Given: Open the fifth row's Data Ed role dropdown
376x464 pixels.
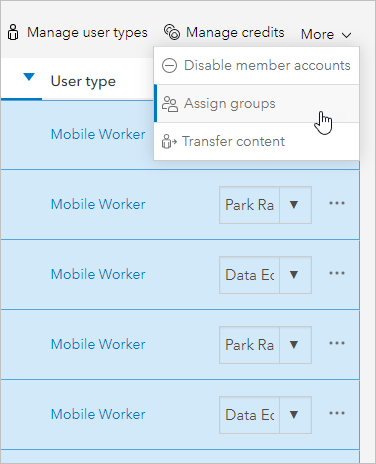Looking at the screenshot, I should click(265, 415).
